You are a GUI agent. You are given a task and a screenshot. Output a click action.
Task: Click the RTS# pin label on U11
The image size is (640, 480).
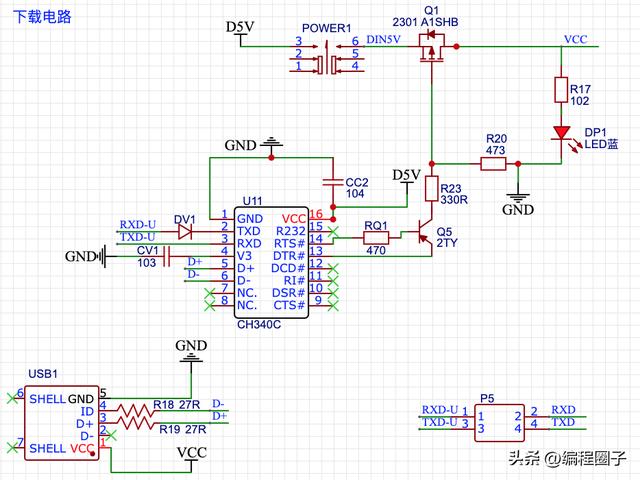click(289, 243)
